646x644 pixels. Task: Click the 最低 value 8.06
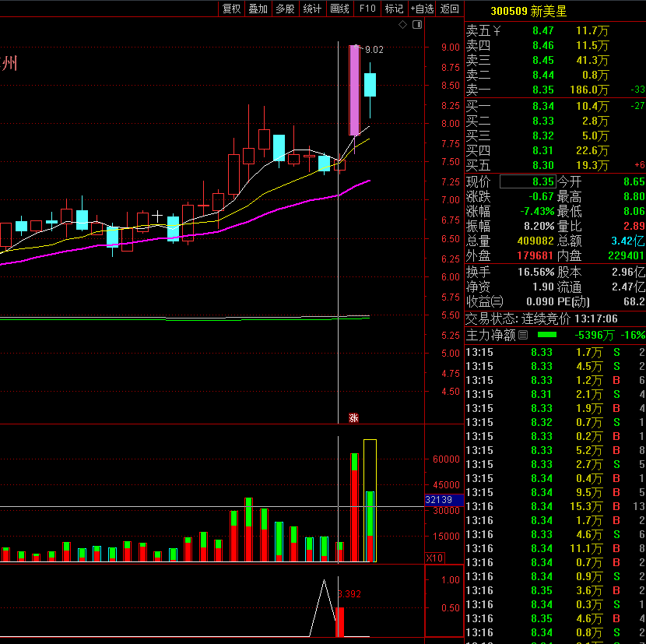634,212
